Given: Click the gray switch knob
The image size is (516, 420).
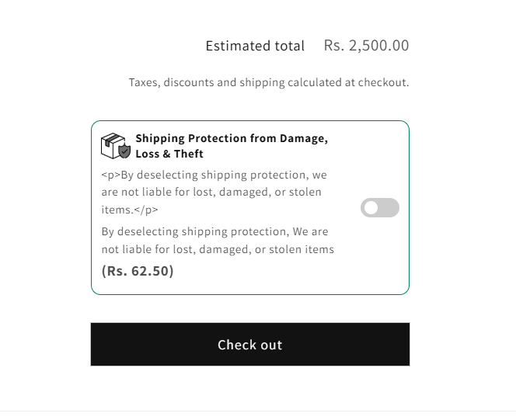Looking at the screenshot, I should (x=371, y=208).
